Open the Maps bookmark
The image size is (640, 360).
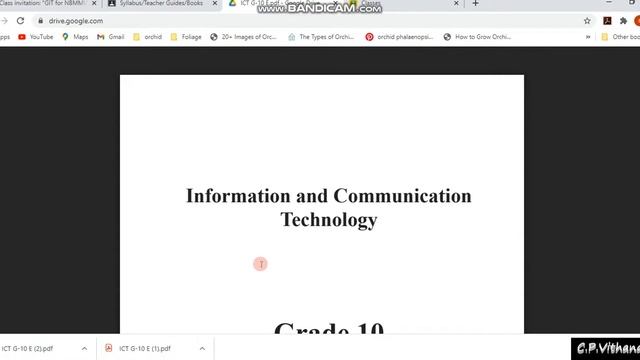75,37
